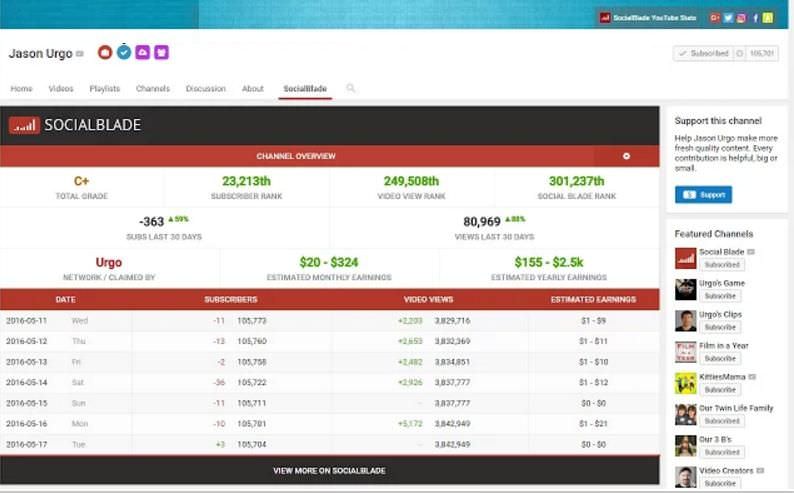Click the 3,842,949 views in 2016-05-16 row

pyautogui.click(x=452, y=424)
